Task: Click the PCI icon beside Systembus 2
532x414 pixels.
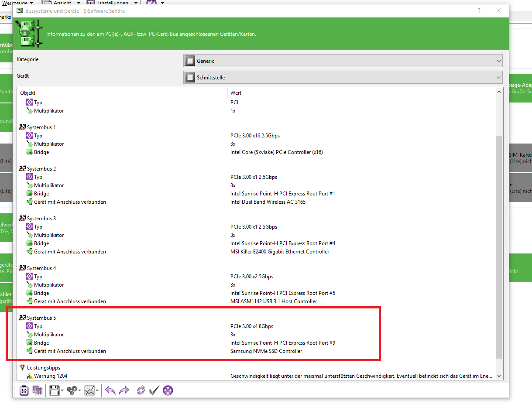Action: tap(23, 168)
